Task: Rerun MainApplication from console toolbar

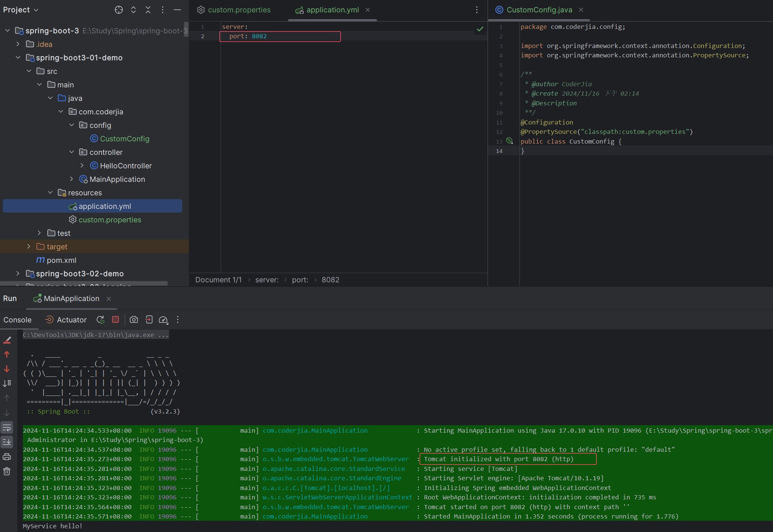Action: pos(100,320)
